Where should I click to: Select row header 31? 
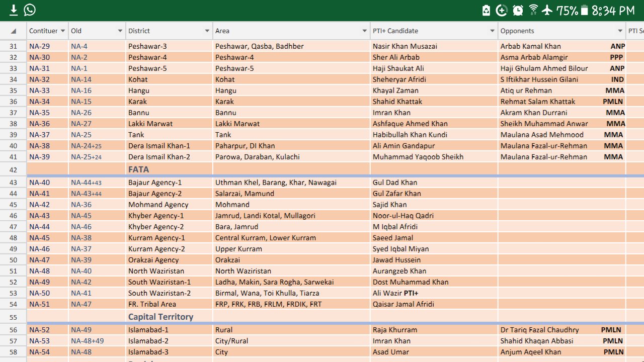[14, 46]
